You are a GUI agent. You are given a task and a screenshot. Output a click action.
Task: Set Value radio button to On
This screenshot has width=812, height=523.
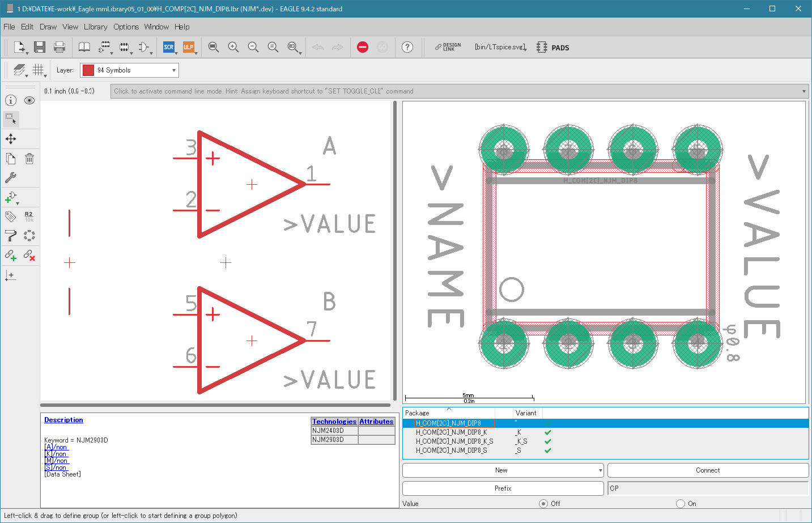[x=681, y=503]
